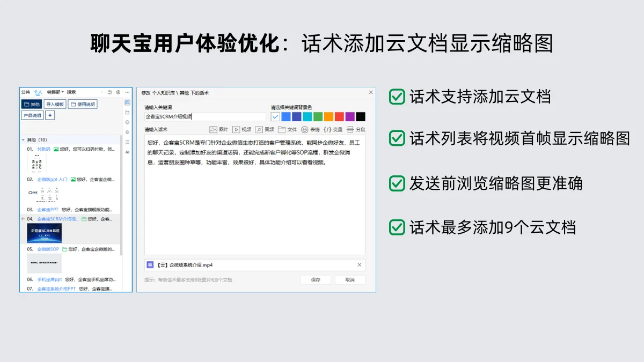Select the 其他 category button
The image size is (644, 362).
point(32,104)
